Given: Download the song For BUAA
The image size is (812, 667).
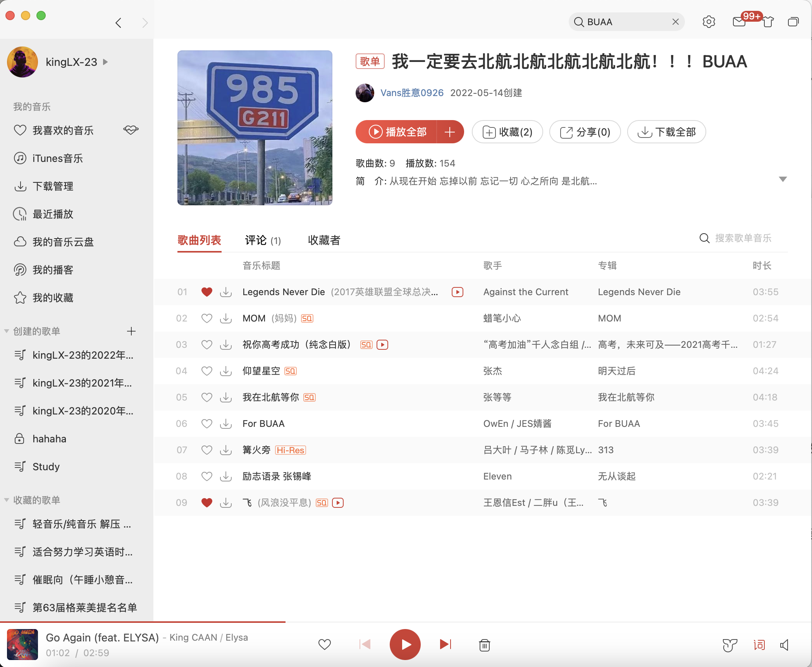Looking at the screenshot, I should [226, 424].
